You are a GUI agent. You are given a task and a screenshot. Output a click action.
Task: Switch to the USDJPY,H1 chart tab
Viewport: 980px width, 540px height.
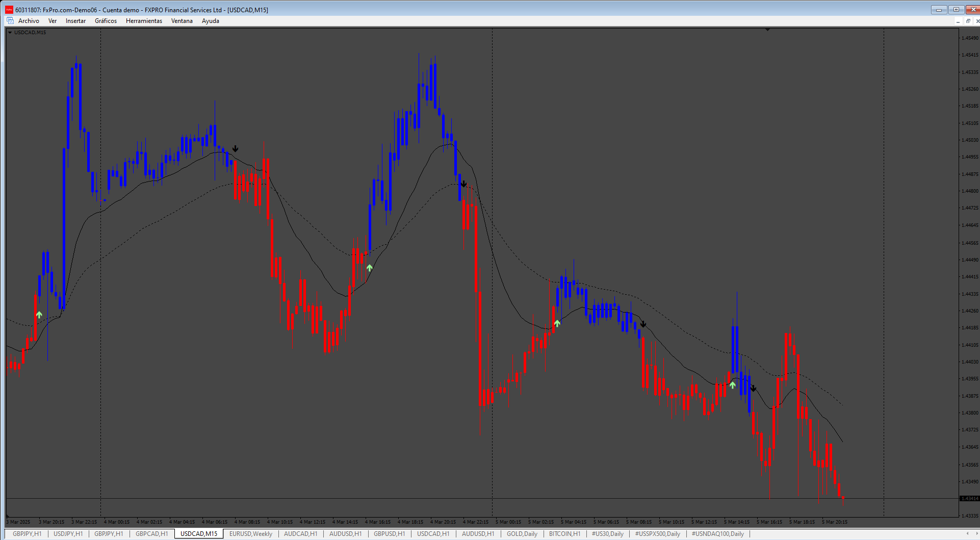coord(68,534)
